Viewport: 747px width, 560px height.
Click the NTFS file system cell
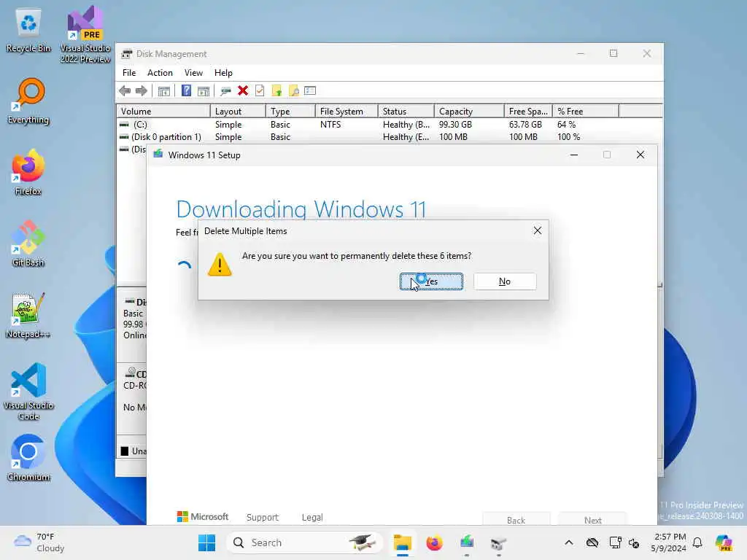pos(330,124)
